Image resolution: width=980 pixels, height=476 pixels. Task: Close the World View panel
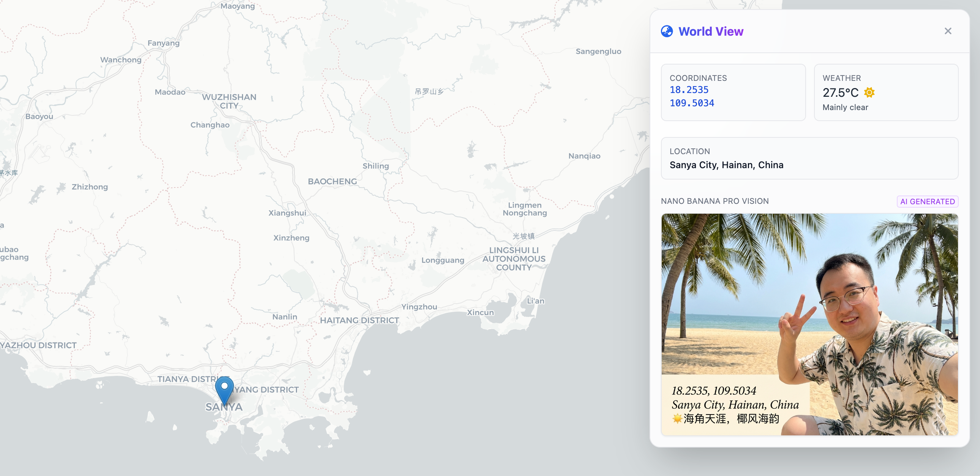[948, 31]
